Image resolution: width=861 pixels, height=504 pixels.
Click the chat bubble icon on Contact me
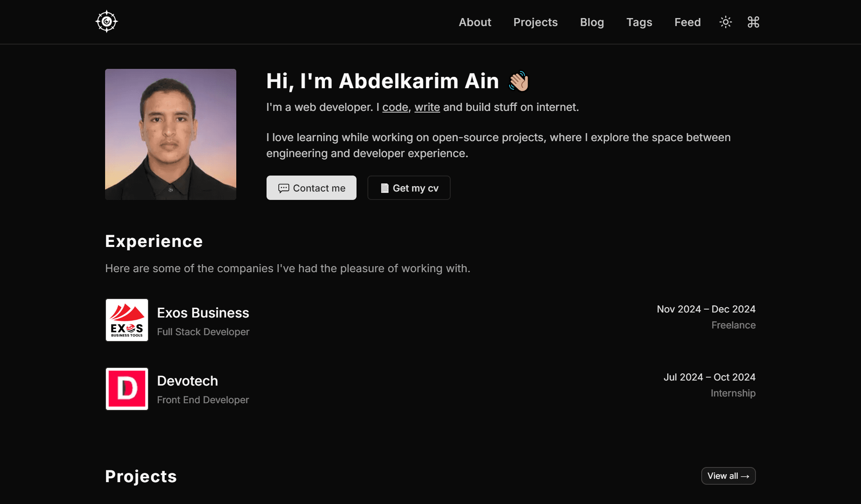283,188
